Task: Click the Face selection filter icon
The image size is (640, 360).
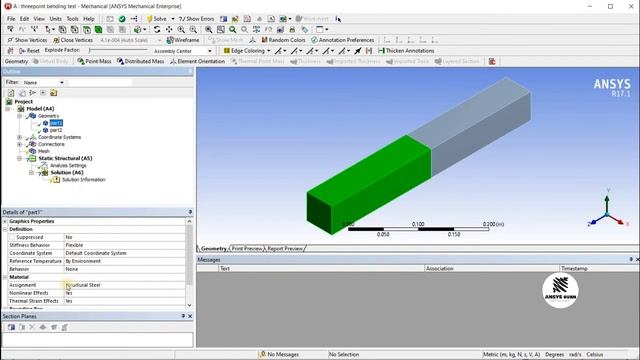Action: click(x=87, y=29)
